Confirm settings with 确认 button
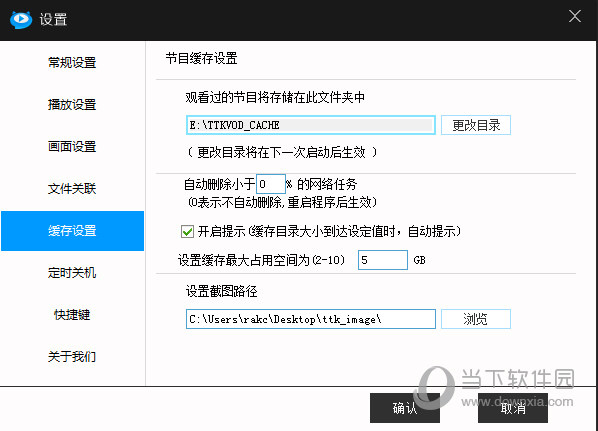 (405, 408)
